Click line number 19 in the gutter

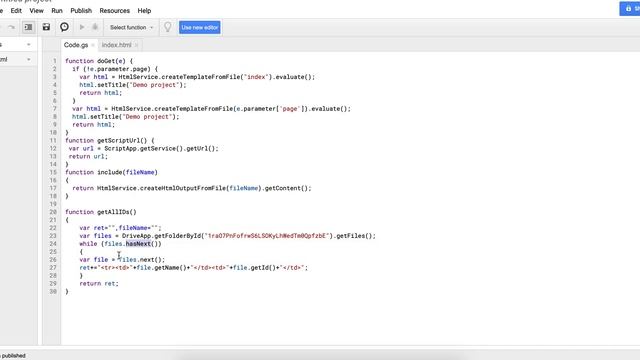(53, 204)
